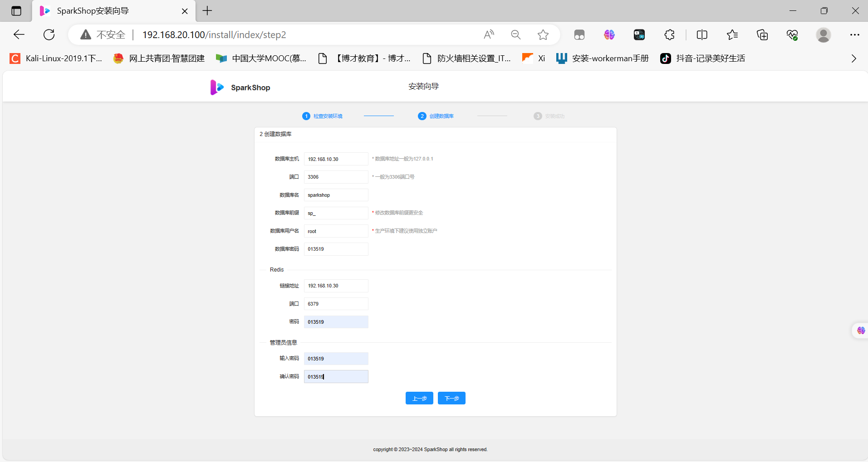Click the 上一步 previous step button

click(419, 398)
